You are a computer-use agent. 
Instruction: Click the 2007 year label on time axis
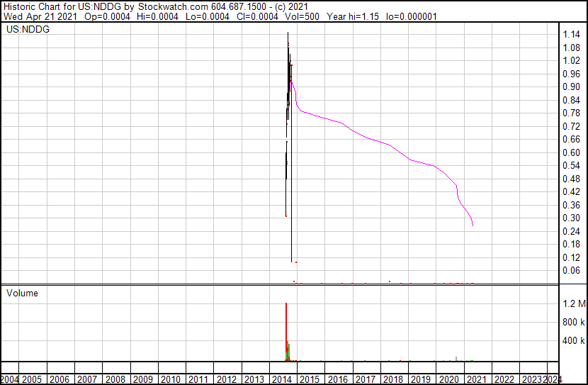pos(87,379)
